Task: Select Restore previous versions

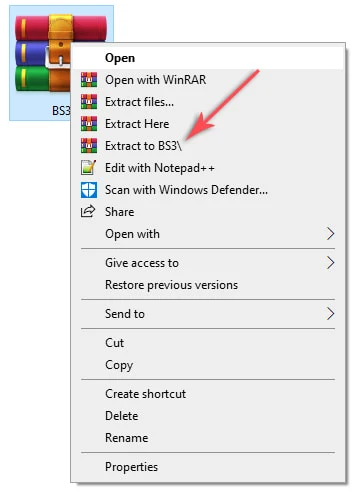Action: tap(208, 285)
